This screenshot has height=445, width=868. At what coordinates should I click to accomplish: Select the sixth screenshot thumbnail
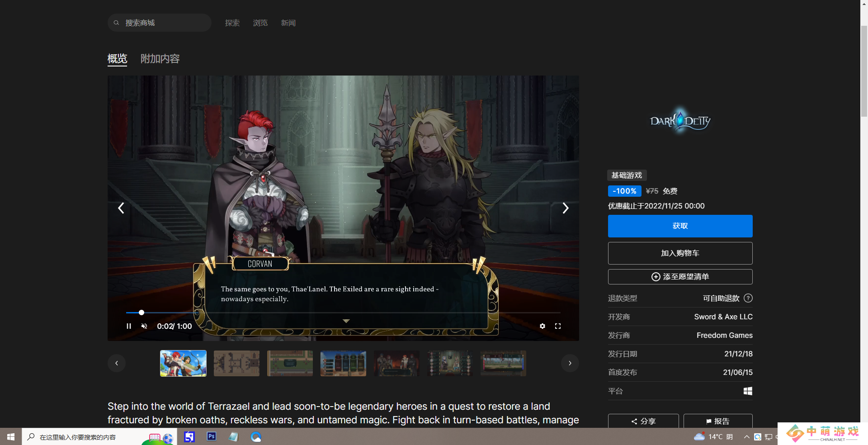(450, 363)
